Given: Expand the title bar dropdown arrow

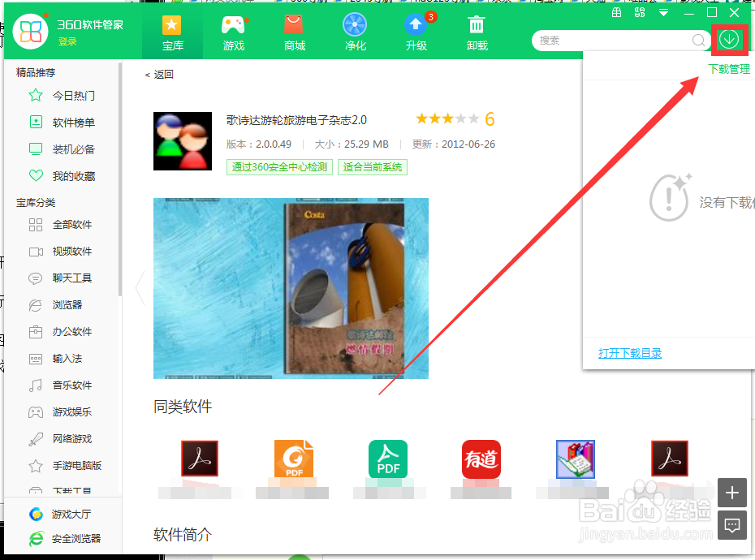Looking at the screenshot, I should [663, 11].
